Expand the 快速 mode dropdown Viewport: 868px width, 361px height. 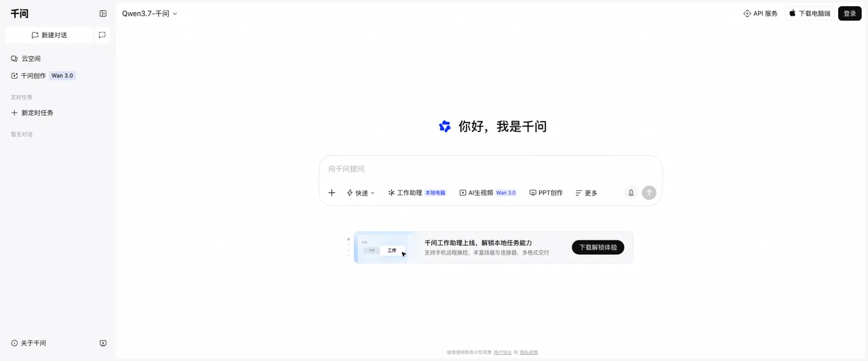point(361,193)
